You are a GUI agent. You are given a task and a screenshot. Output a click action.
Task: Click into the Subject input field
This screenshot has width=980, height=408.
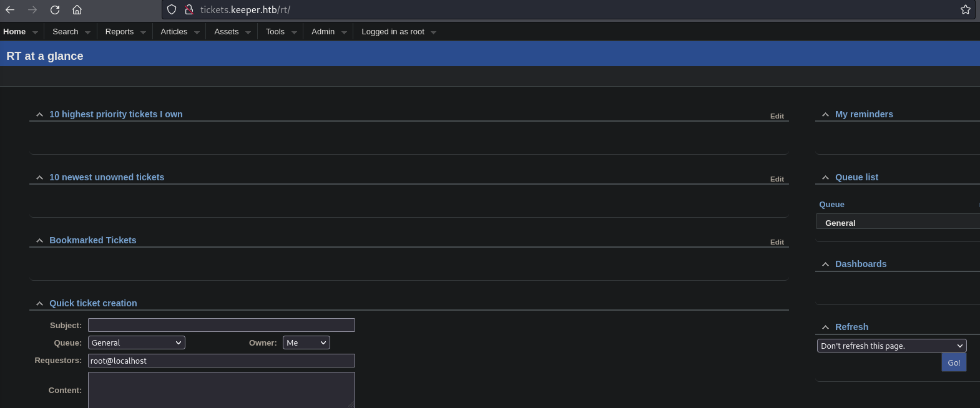click(221, 325)
